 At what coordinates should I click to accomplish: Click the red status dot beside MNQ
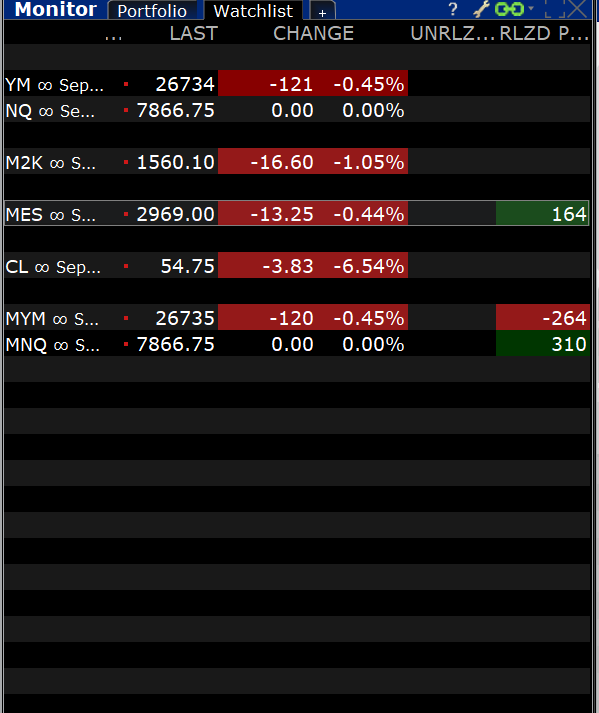[x=126, y=344]
